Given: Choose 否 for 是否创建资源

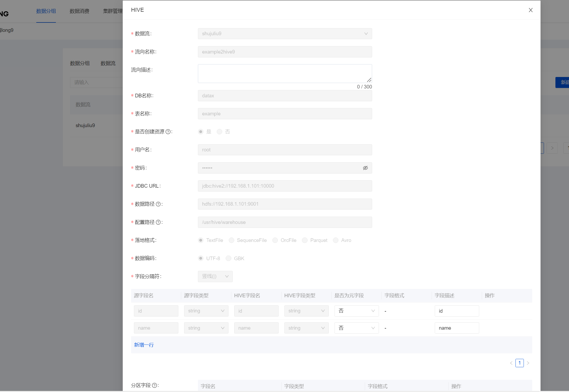Looking at the screenshot, I should [220, 132].
